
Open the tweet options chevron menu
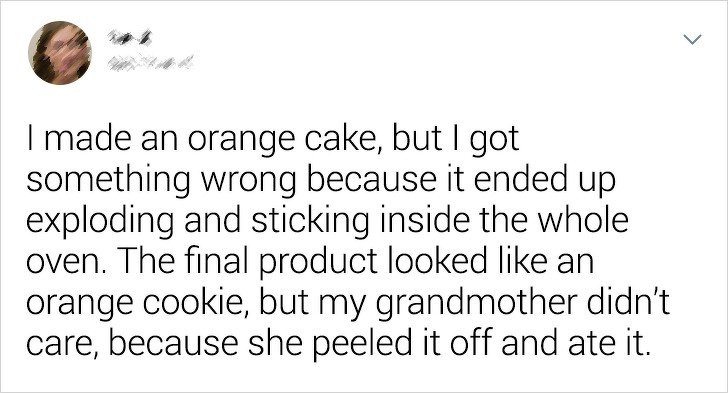coord(692,40)
